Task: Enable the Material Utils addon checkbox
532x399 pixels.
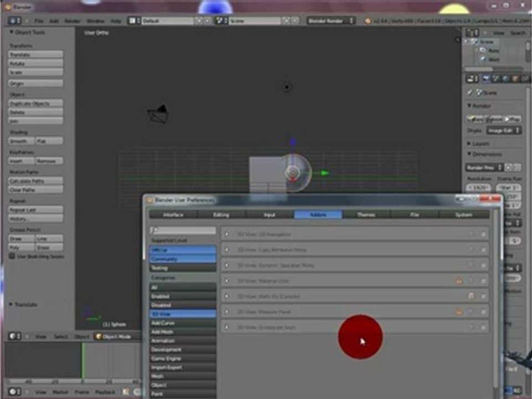Action: click(483, 281)
